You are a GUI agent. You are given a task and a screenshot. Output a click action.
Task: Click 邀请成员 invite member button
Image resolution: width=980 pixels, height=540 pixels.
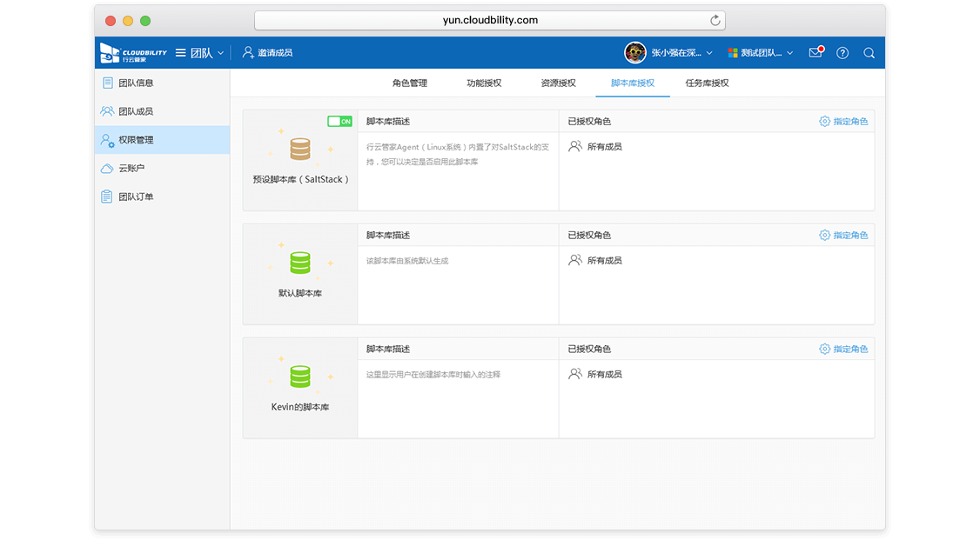(x=267, y=53)
